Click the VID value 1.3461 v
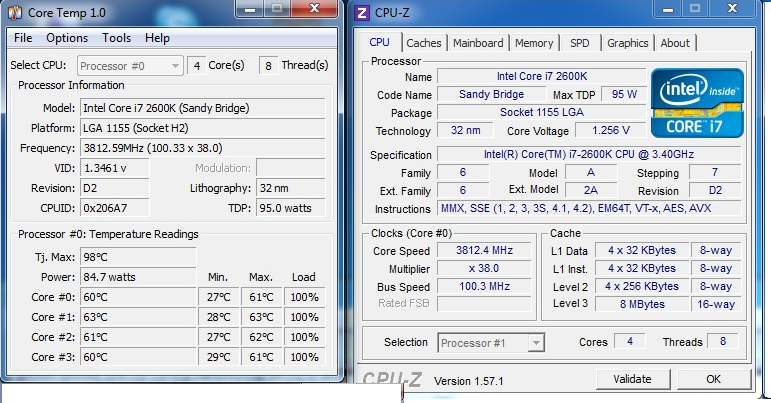Viewport: 771px width, 403px height. 115,168
